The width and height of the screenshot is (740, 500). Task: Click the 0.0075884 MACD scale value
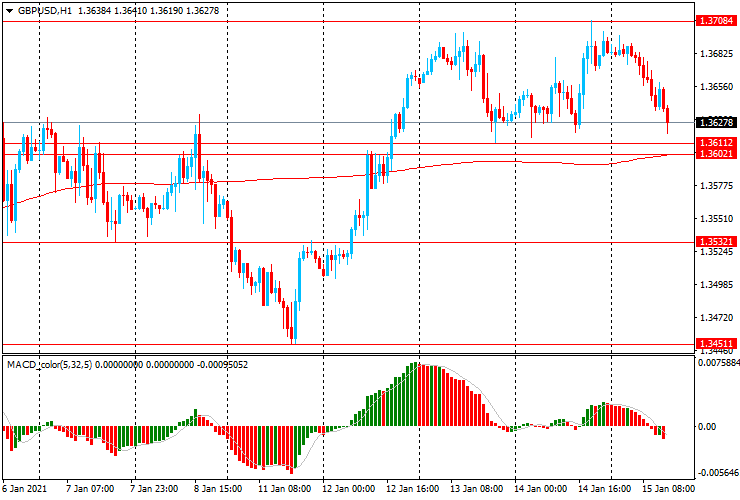click(x=719, y=364)
